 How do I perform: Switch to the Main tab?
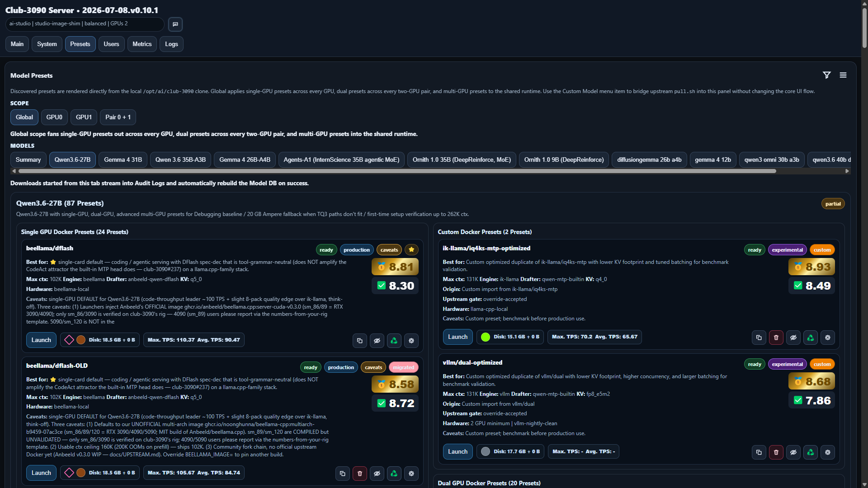coord(17,44)
